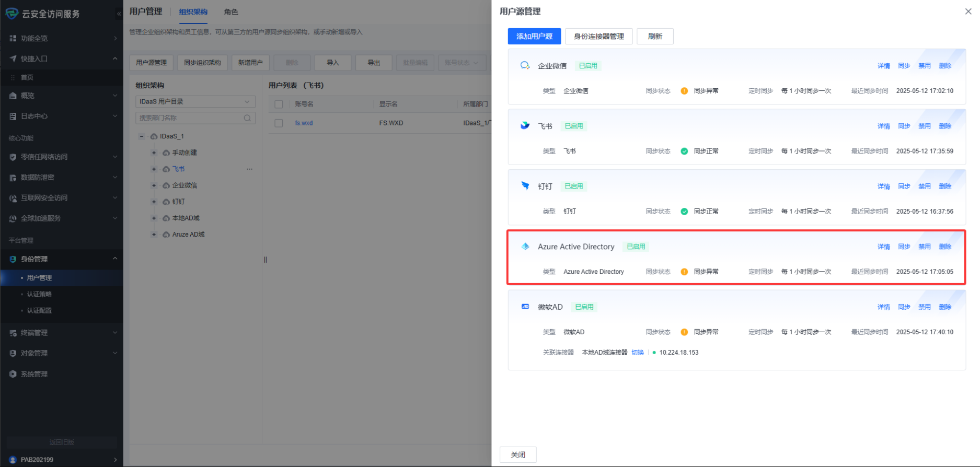Viewport: 980px width, 467px height.
Task: Click the 微软AD source icon
Action: tap(525, 307)
